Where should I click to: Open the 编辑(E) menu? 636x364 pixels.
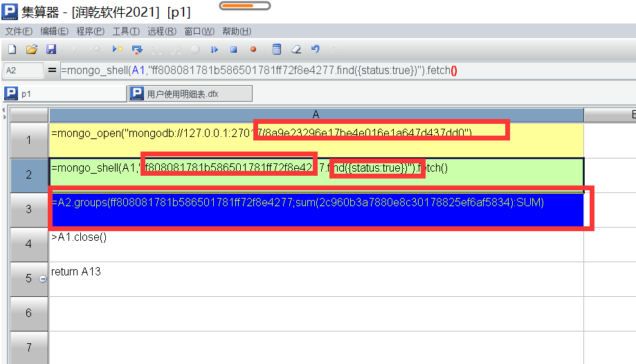[55, 31]
